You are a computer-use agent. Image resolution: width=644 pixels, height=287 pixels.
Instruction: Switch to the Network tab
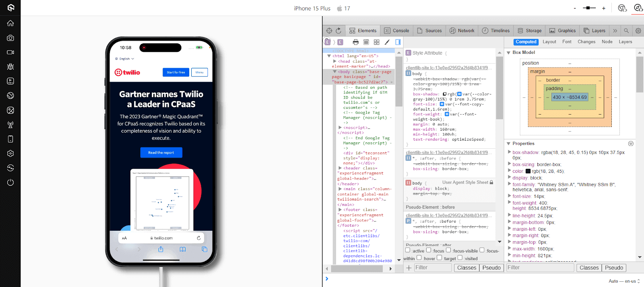(462, 31)
